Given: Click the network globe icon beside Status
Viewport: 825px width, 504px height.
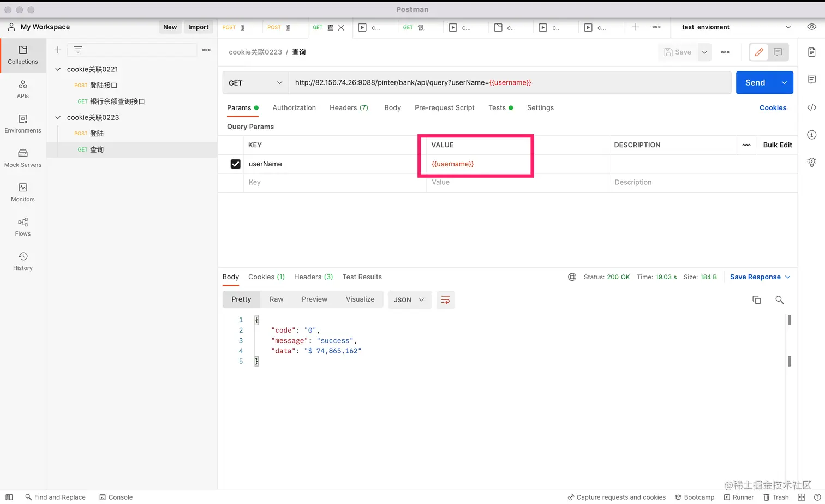Looking at the screenshot, I should pos(572,277).
